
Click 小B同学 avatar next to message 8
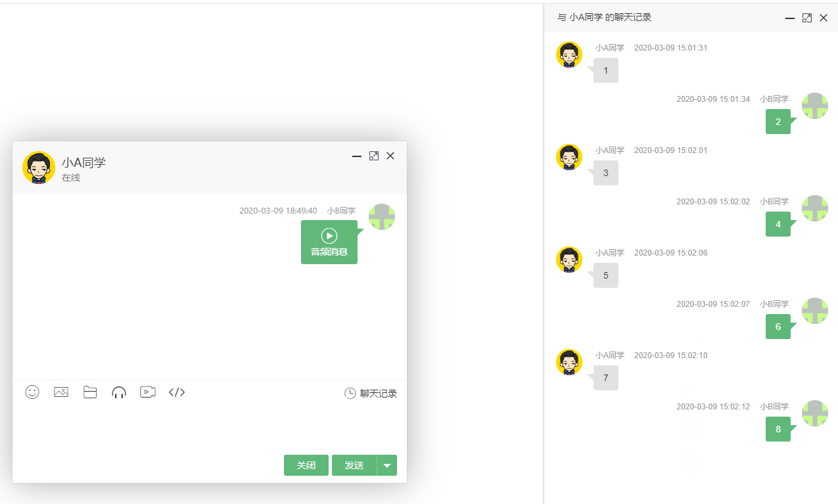click(815, 413)
